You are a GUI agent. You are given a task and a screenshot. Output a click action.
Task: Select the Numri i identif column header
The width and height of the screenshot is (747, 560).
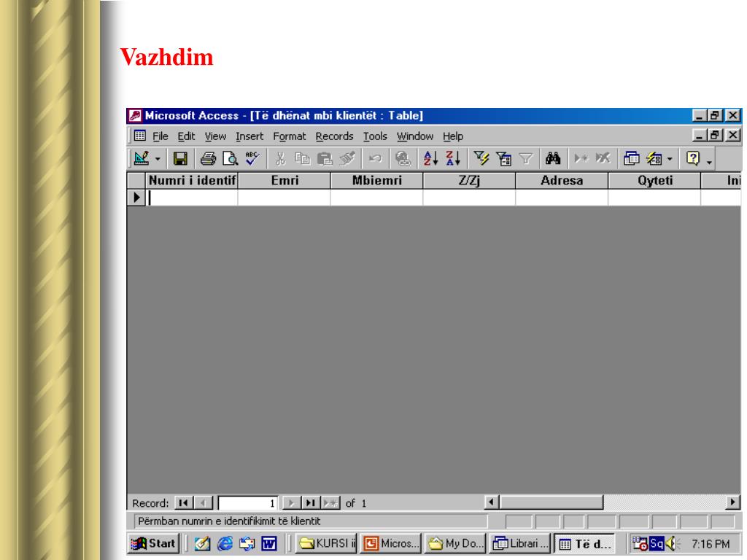point(192,181)
